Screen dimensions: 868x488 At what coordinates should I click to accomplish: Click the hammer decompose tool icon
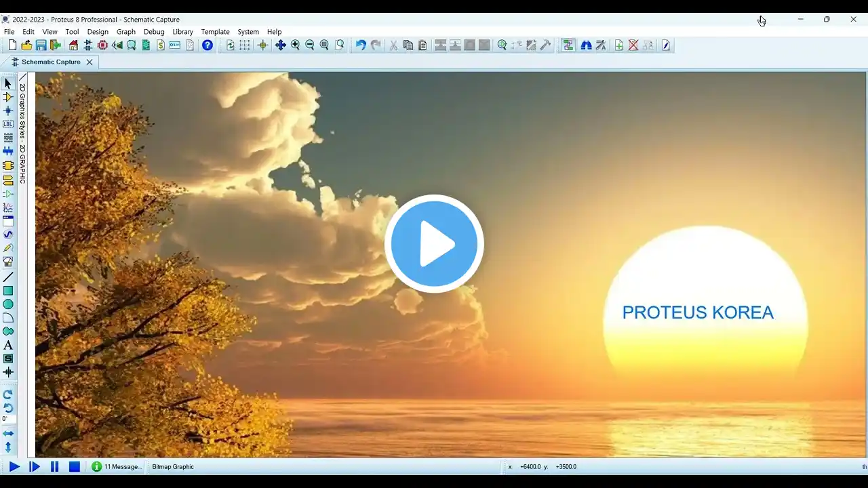(x=546, y=45)
